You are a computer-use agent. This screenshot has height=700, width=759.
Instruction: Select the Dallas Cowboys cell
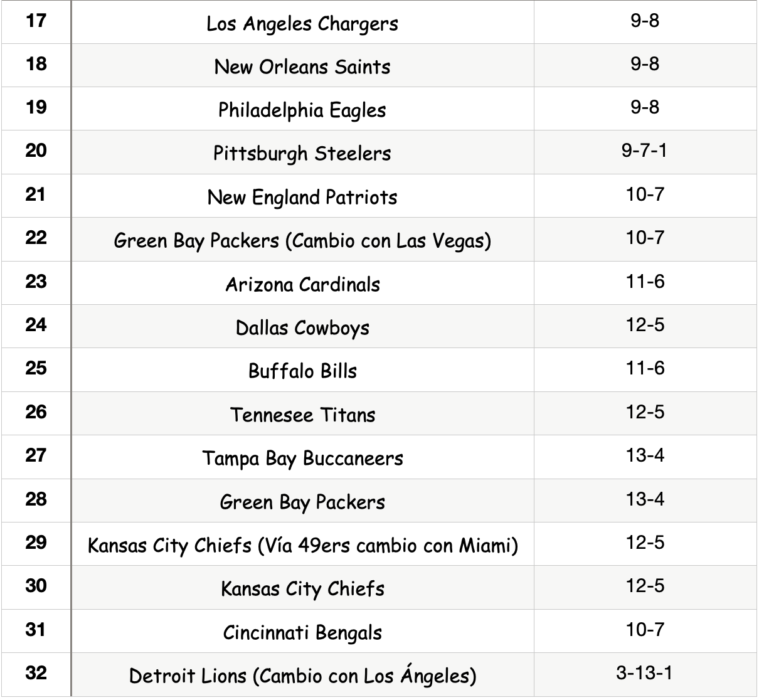(x=302, y=327)
